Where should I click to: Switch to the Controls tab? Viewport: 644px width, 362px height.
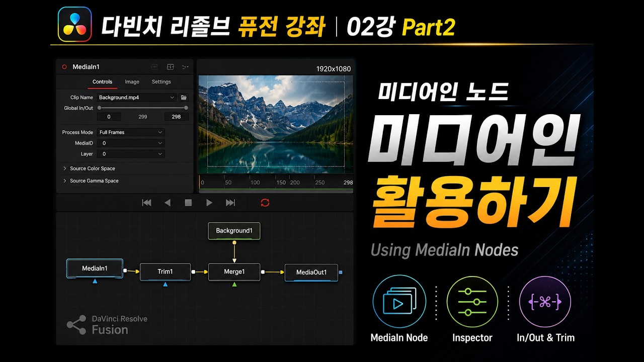[x=103, y=81]
